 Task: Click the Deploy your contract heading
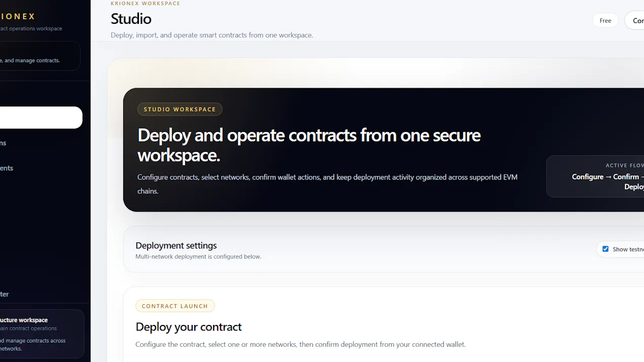tap(189, 327)
